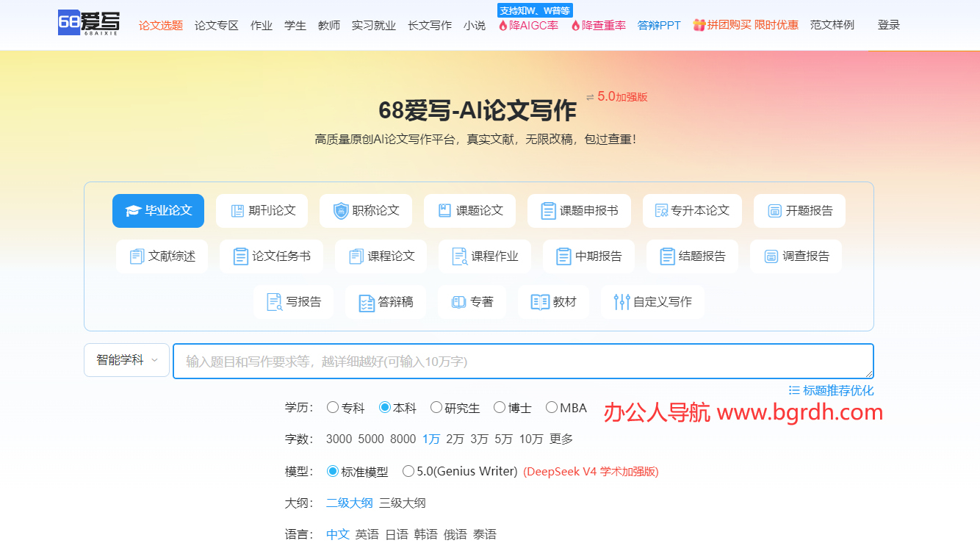Click the 论文任务书 clipboard icon
980x557 pixels.
(x=240, y=256)
